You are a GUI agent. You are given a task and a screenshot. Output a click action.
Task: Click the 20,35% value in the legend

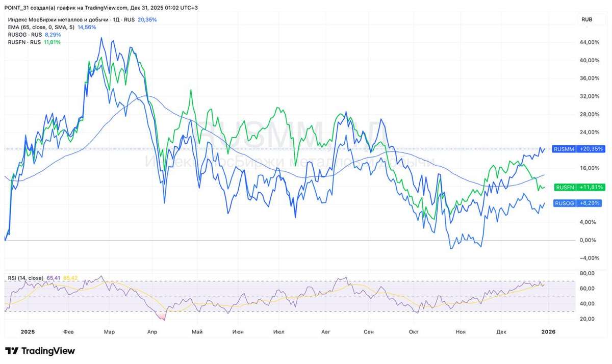[147, 19]
